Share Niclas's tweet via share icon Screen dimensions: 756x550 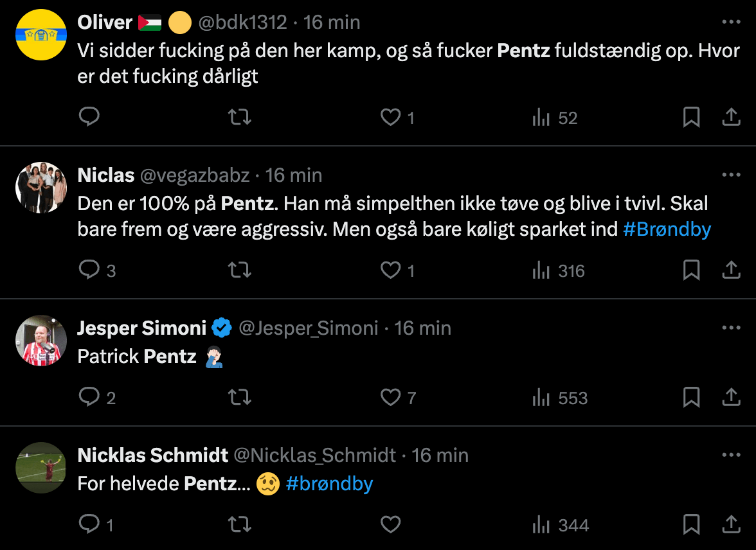(731, 270)
